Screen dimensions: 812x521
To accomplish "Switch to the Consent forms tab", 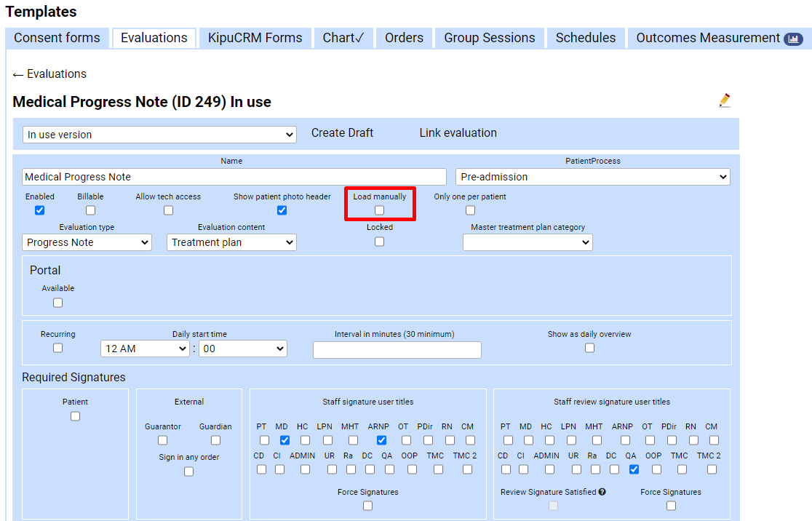I will pyautogui.click(x=57, y=37).
